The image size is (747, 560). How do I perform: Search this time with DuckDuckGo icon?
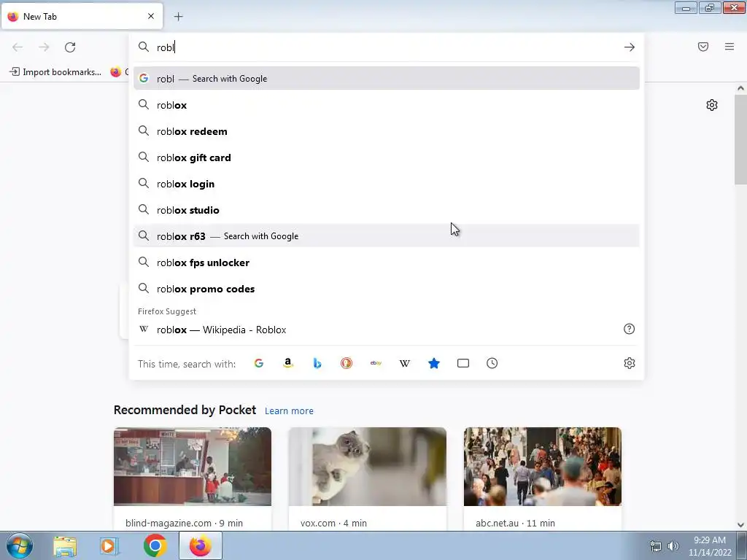(347, 363)
